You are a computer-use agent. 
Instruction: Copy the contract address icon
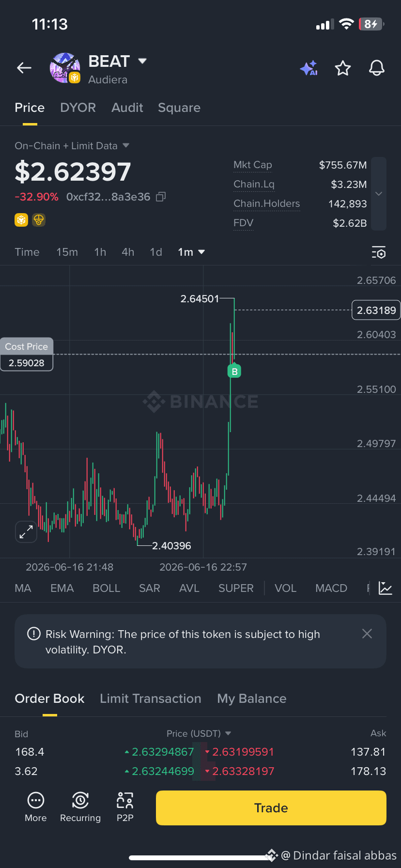[161, 197]
